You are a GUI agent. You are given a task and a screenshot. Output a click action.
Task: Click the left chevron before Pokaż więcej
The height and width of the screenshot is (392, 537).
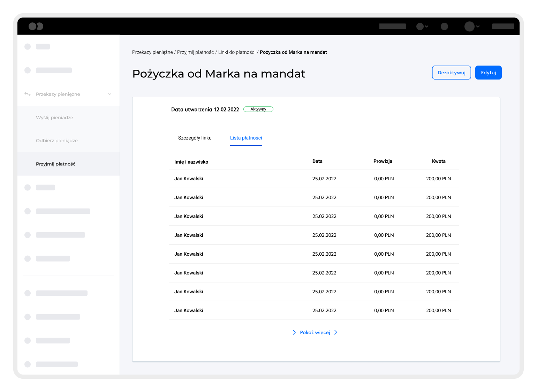pyautogui.click(x=294, y=332)
